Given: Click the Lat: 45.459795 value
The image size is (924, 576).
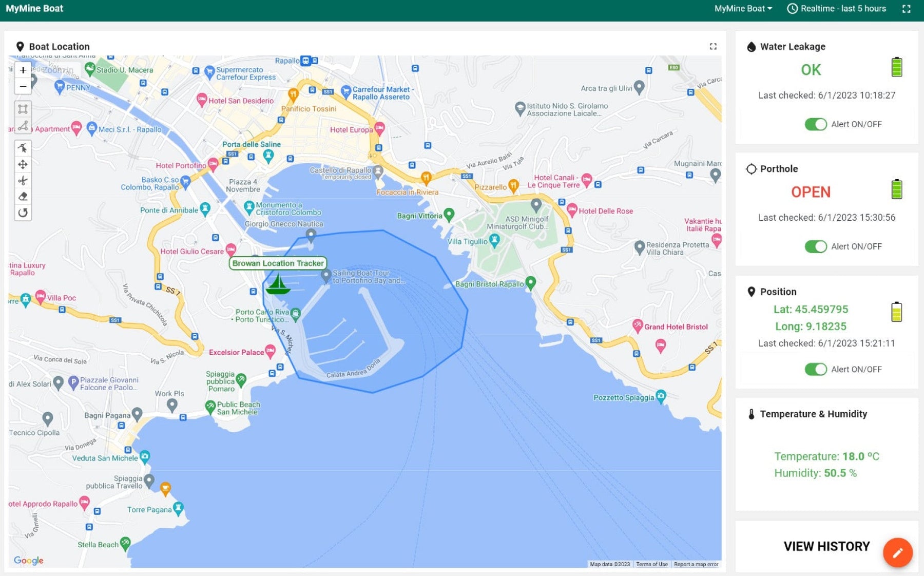Looking at the screenshot, I should 811,310.
